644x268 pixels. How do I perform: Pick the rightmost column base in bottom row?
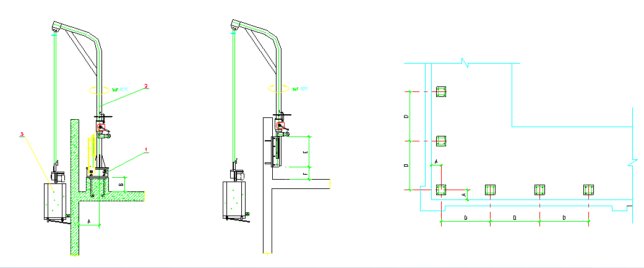[x=588, y=190]
